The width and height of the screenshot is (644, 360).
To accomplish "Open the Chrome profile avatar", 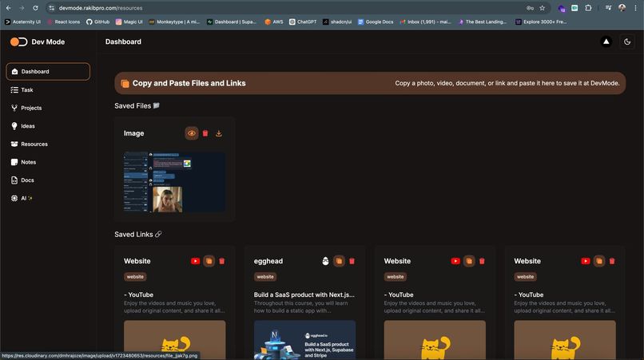I will coord(622,8).
